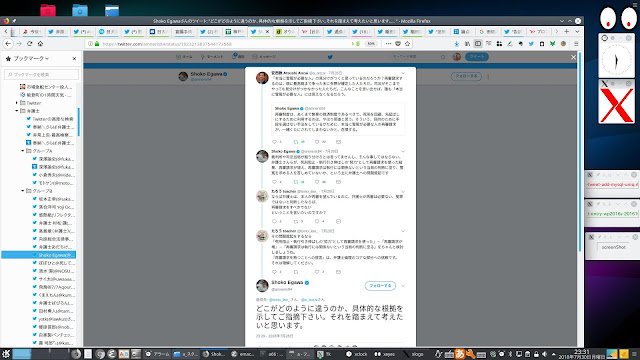This screenshot has height=360, width=640.
Task: Open the Twitterの高度な検索 bookmark
Action: (x=50, y=119)
